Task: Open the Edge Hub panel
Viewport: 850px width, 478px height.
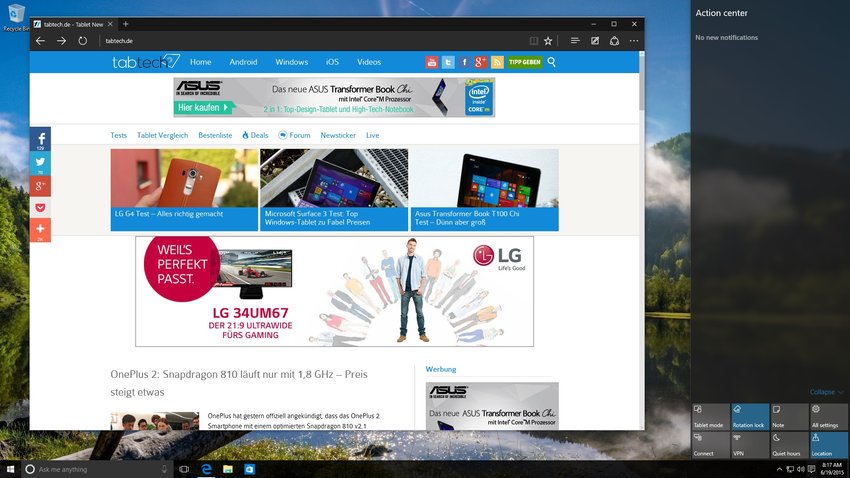Action: pyautogui.click(x=575, y=41)
